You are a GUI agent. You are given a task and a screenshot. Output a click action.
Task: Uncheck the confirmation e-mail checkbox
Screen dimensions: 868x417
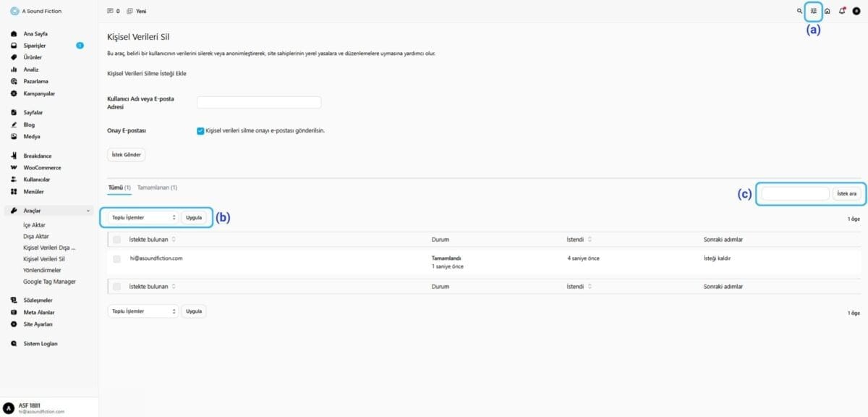tap(200, 131)
